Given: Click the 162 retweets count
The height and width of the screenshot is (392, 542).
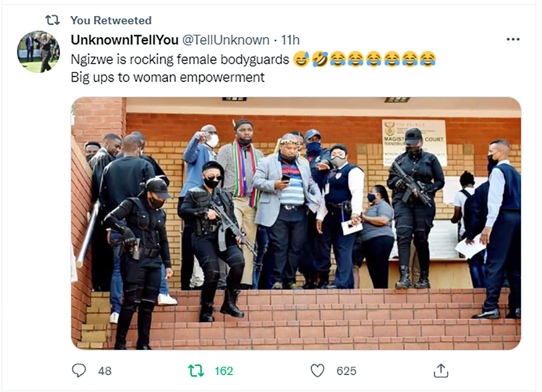Looking at the screenshot, I should tap(224, 371).
